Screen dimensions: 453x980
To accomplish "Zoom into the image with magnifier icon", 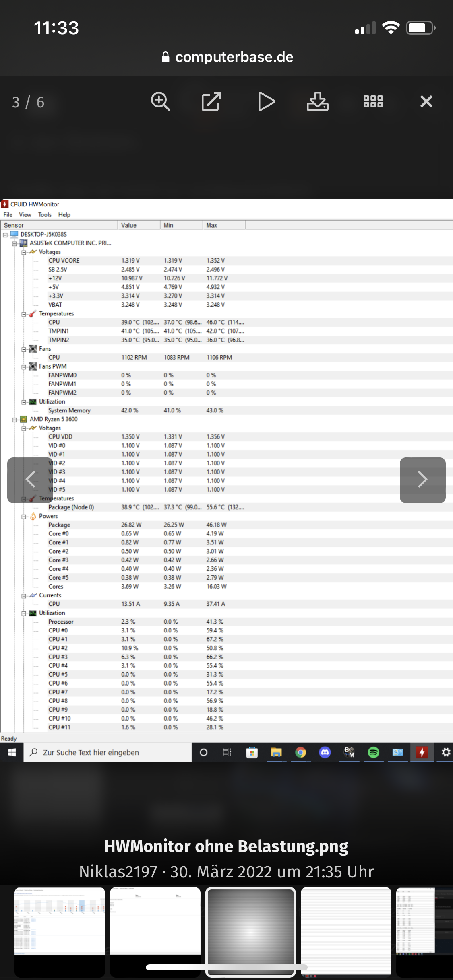I will 160,101.
